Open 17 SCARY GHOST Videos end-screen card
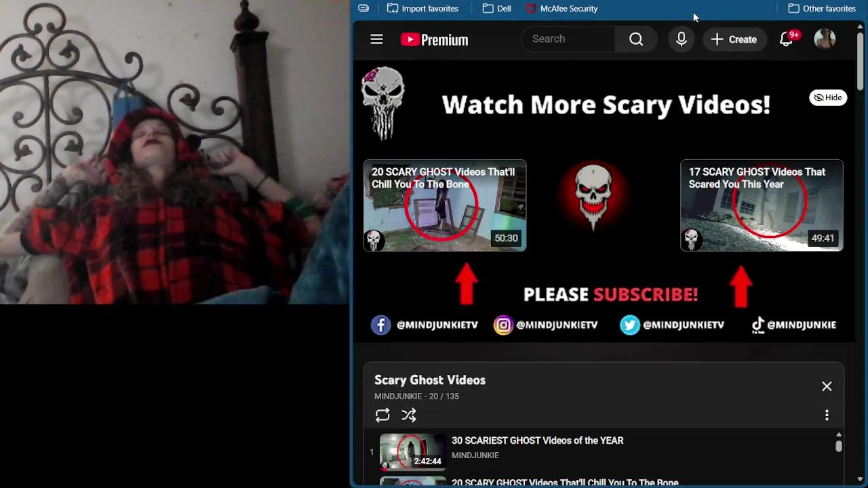868x488 pixels. (x=762, y=205)
